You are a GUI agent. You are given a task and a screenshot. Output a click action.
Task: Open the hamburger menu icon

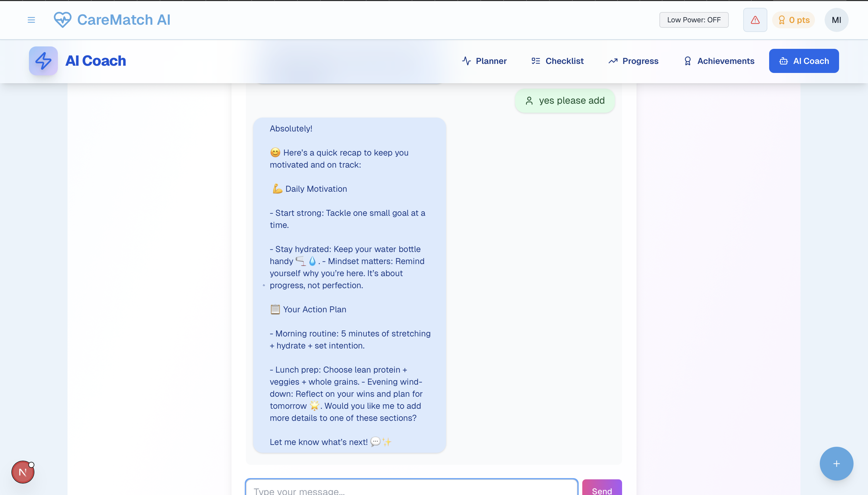click(x=31, y=20)
